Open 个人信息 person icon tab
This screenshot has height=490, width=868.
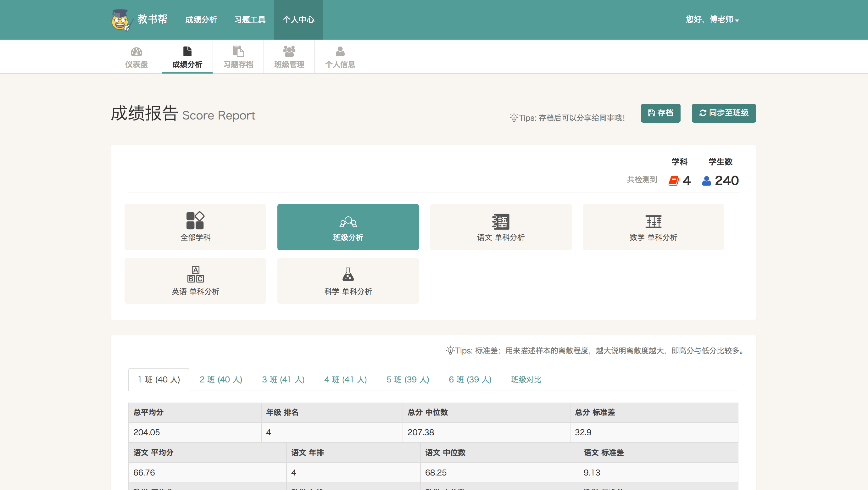340,57
